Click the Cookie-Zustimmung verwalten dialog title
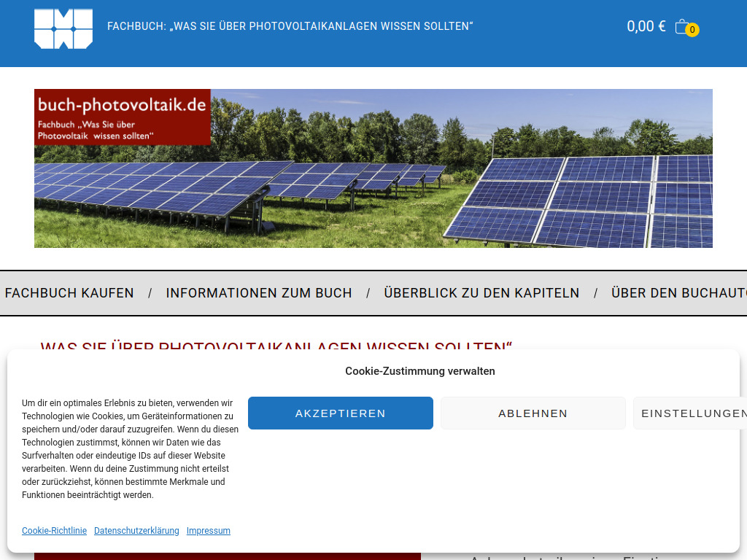 [x=419, y=371]
